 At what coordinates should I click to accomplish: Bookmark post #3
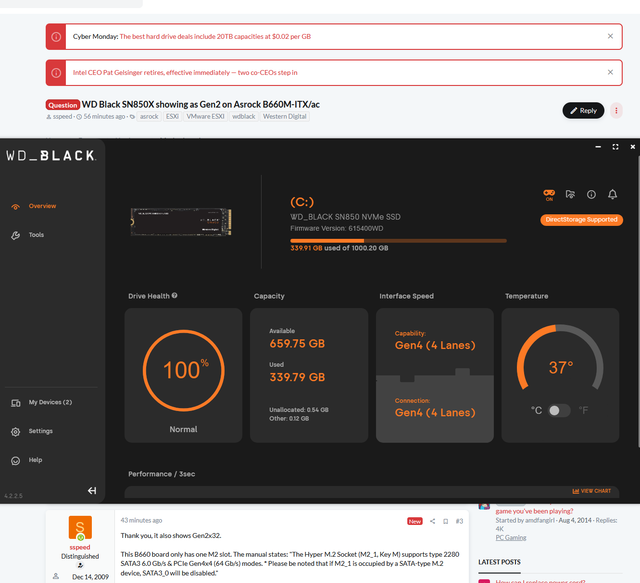pos(446,521)
